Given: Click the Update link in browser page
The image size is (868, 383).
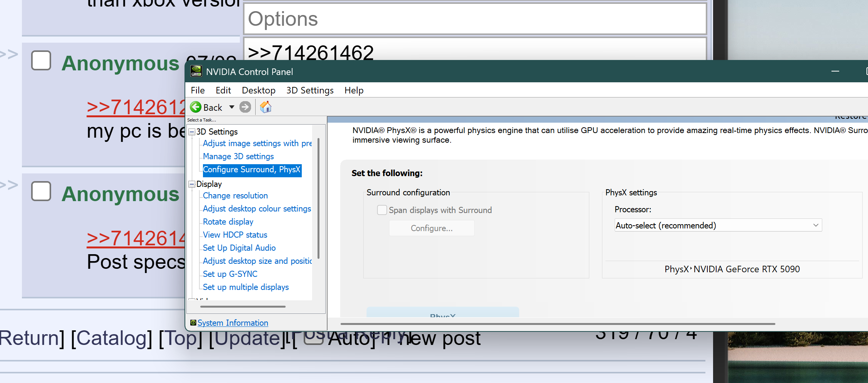Looking at the screenshot, I should 247,338.
